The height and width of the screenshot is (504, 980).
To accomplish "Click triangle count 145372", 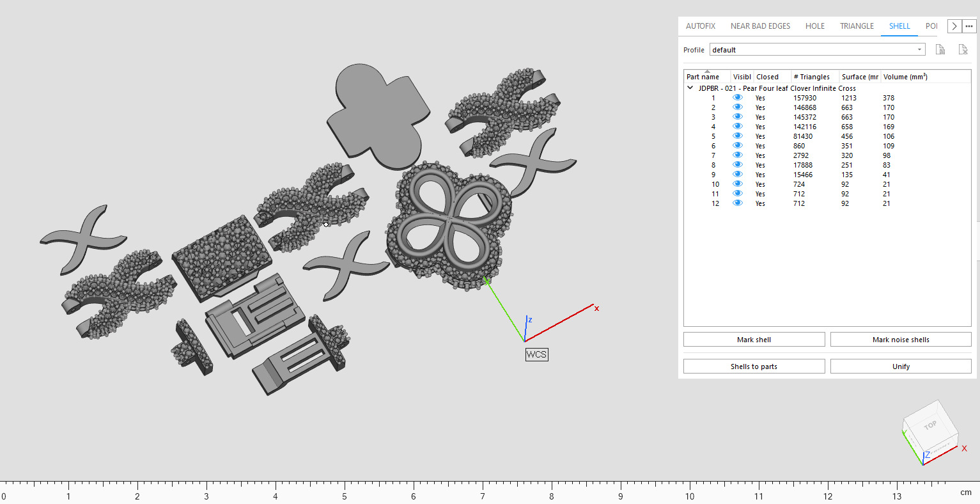I will pyautogui.click(x=805, y=117).
